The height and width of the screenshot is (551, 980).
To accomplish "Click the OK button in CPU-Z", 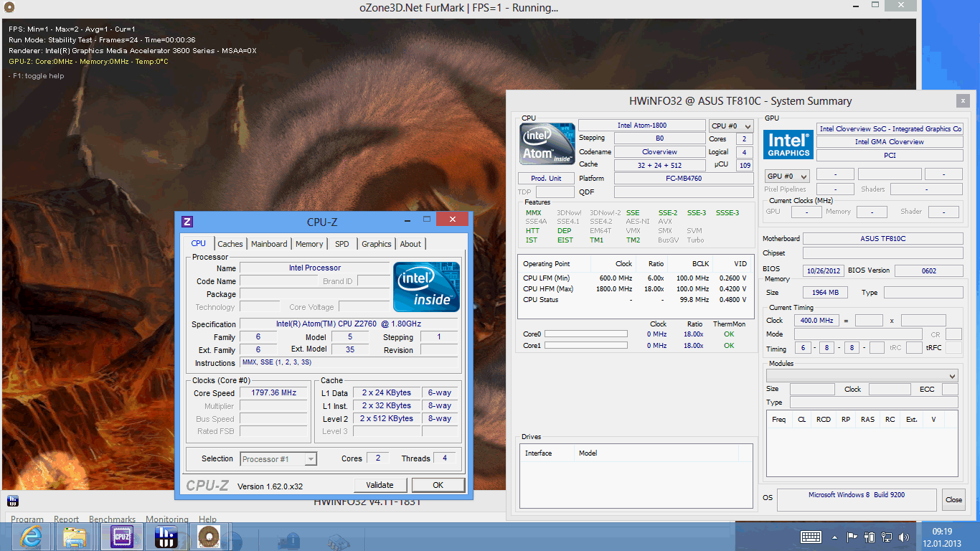I will [438, 485].
